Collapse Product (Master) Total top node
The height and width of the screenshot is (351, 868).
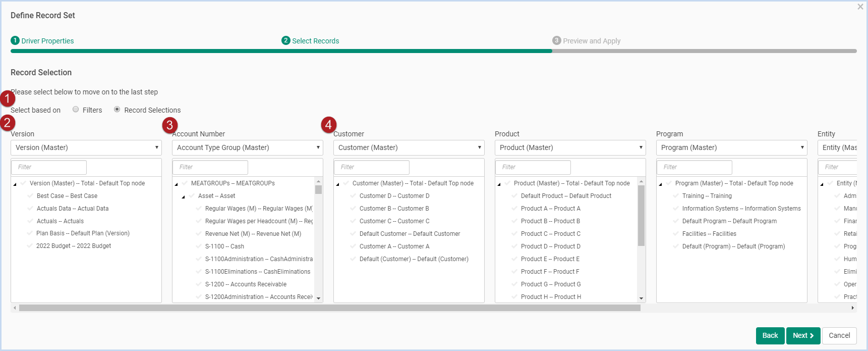[499, 184]
